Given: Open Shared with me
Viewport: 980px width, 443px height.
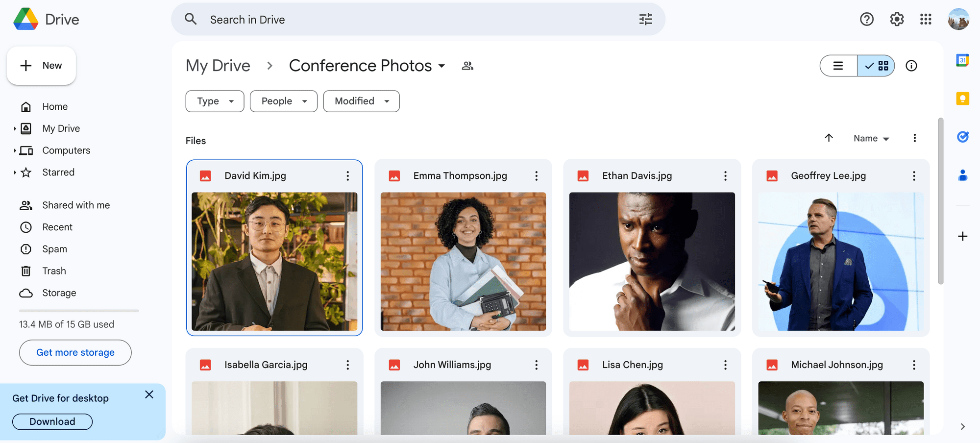Looking at the screenshot, I should click(75, 205).
